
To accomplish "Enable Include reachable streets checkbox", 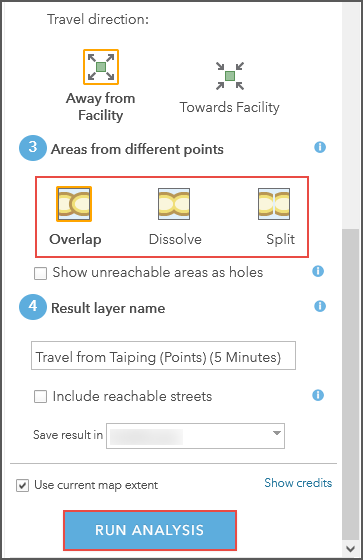I will 40,396.
